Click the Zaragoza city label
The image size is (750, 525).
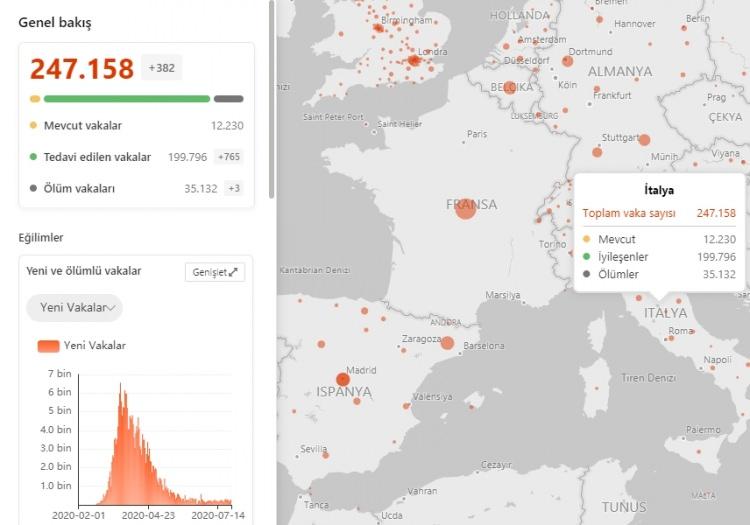tap(421, 339)
